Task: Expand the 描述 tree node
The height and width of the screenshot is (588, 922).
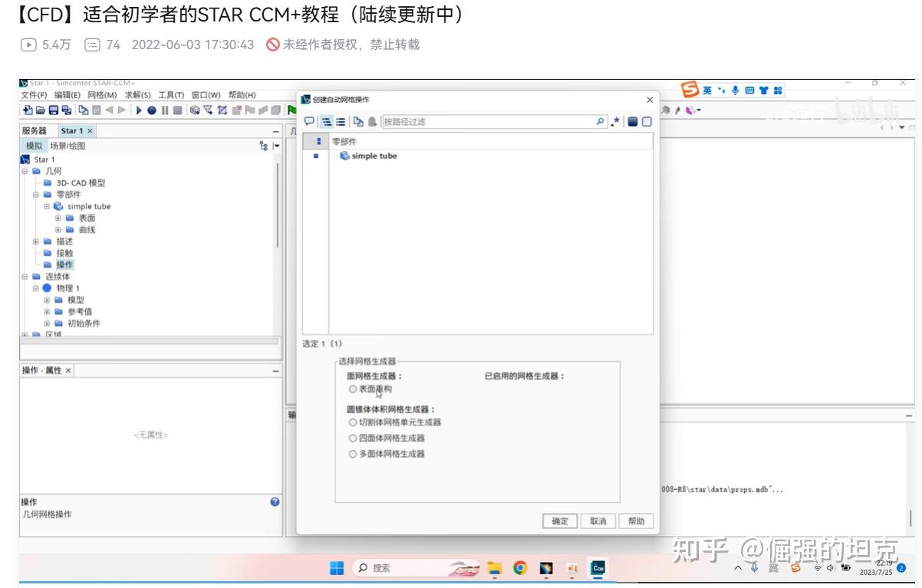Action: pos(35,241)
